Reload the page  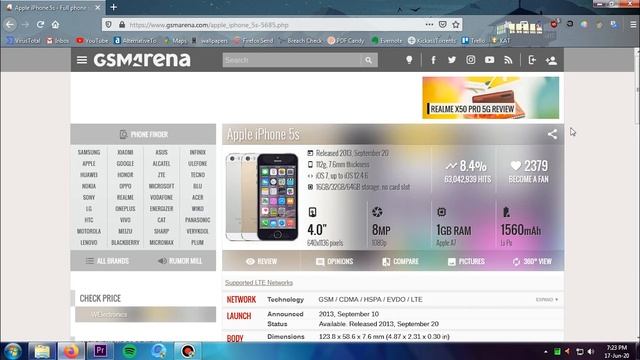[x=40, y=24]
